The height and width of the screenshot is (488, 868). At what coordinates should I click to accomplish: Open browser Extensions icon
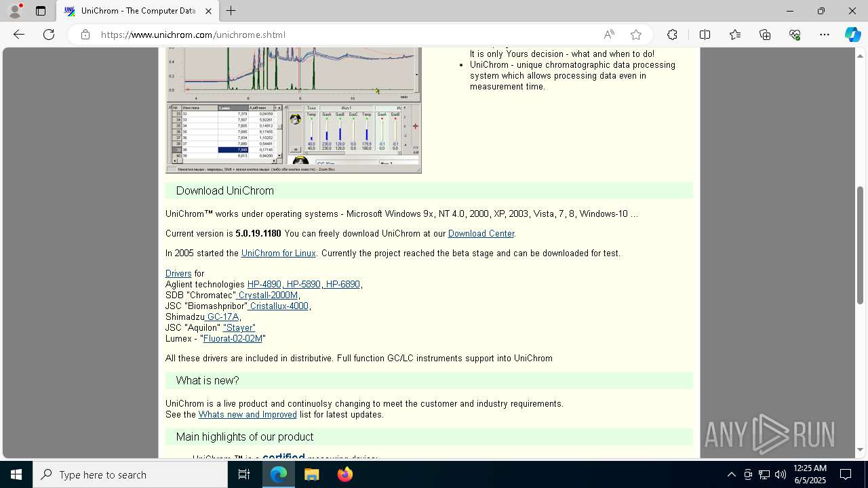672,35
